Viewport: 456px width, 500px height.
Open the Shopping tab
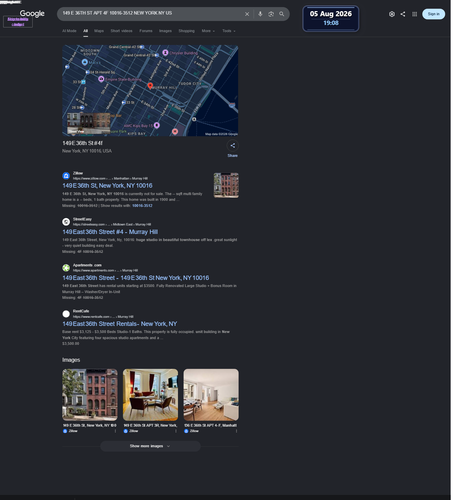[x=186, y=31]
